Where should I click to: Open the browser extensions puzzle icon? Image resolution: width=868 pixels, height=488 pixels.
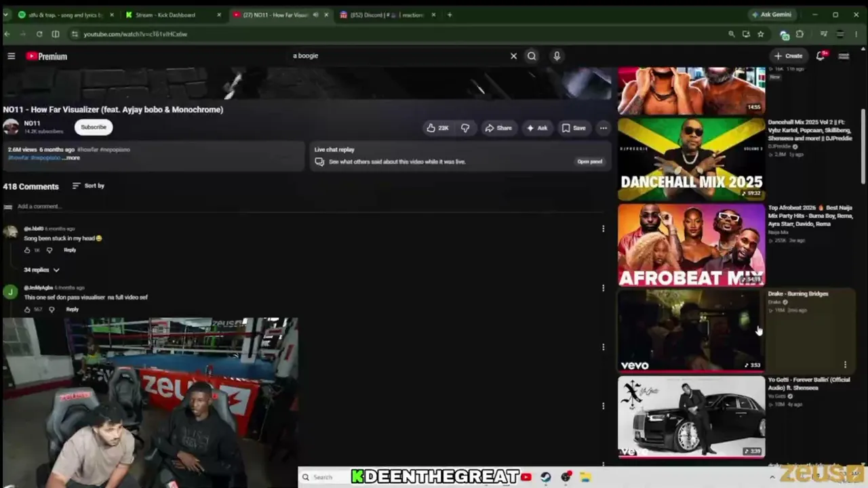(800, 34)
